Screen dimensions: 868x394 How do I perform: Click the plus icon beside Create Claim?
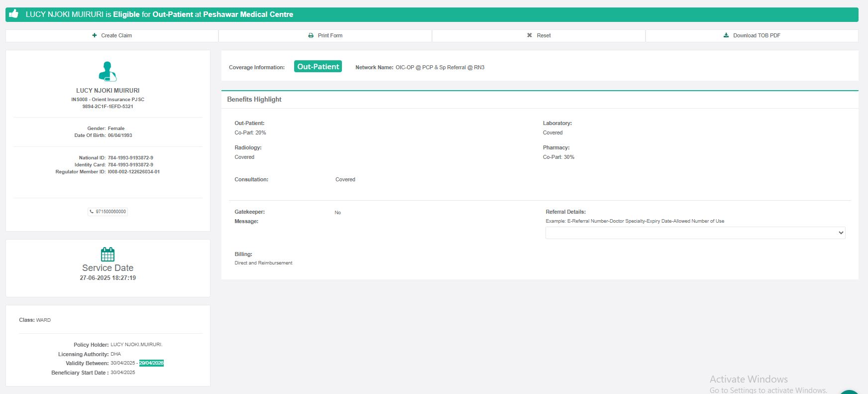[x=95, y=35]
